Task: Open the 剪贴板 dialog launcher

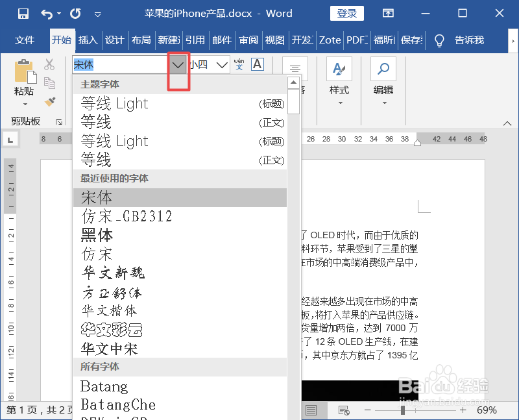Action: 59,122
